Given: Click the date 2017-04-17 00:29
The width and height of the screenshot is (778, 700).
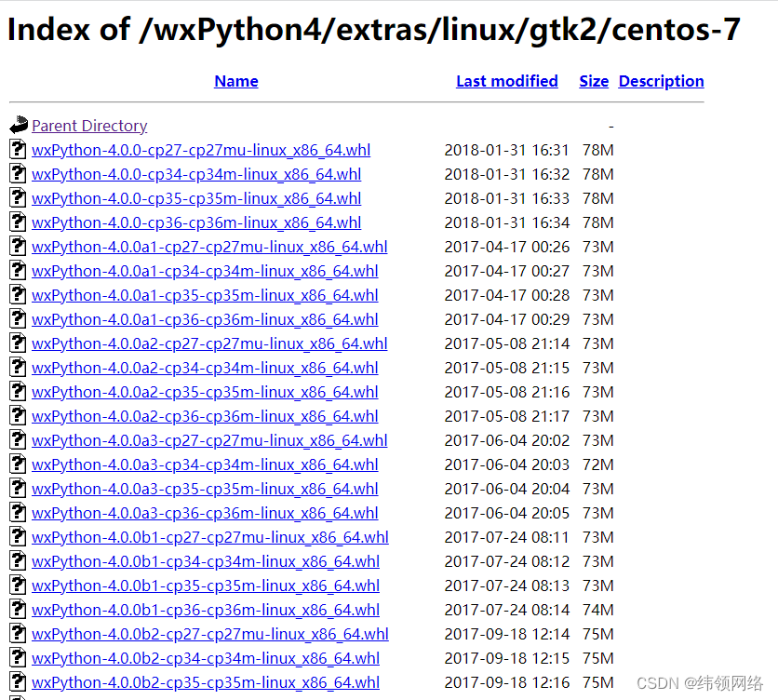Looking at the screenshot, I should [x=506, y=319].
